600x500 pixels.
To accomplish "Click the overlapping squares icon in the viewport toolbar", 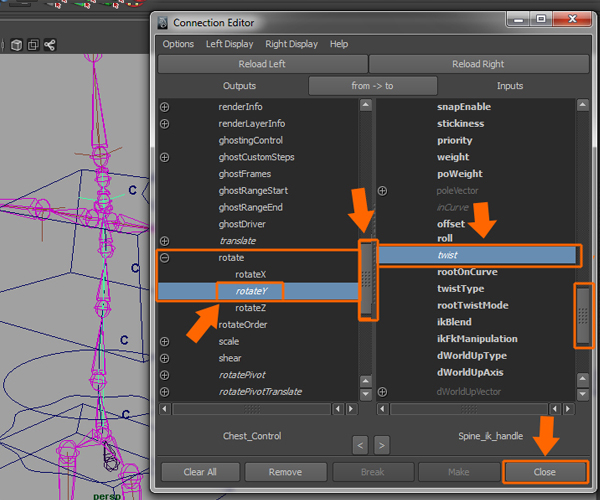I will point(33,45).
